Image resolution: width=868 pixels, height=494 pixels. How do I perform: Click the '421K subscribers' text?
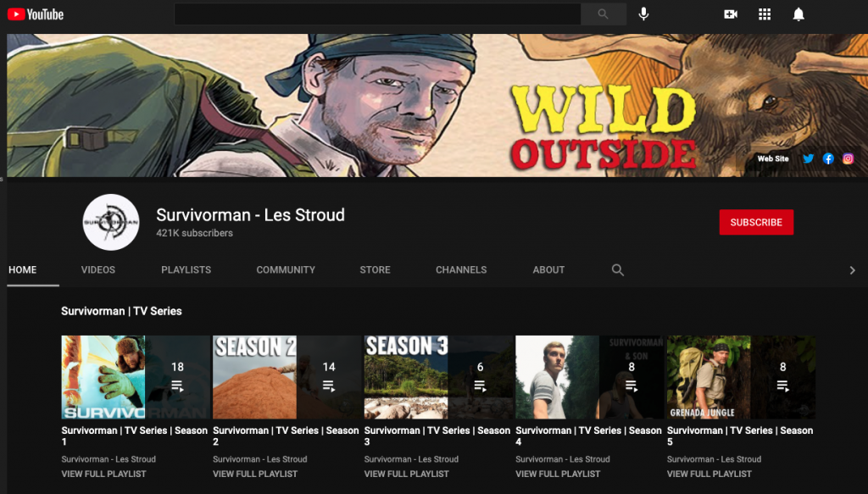[x=194, y=234]
